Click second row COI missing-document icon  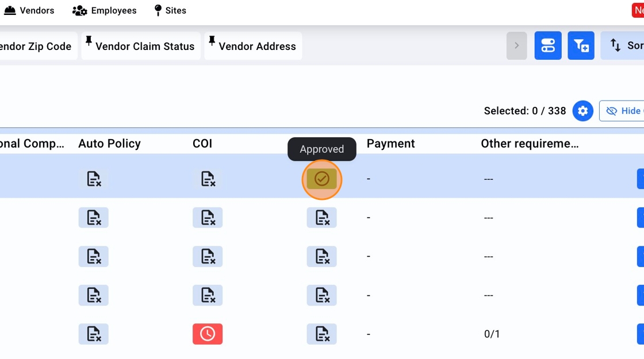click(x=208, y=218)
